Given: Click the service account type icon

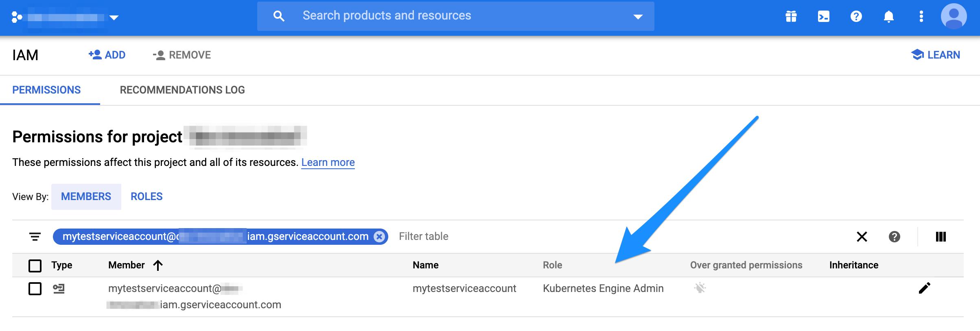Looking at the screenshot, I should [x=59, y=289].
